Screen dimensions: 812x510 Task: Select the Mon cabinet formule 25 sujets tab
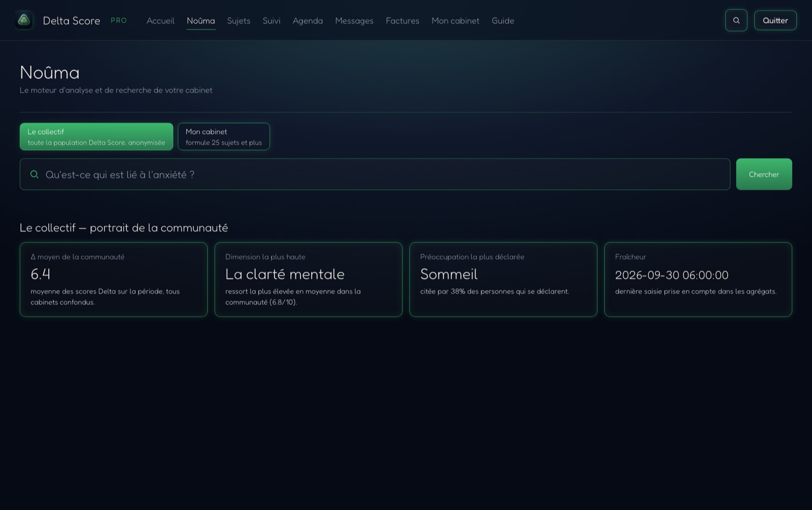[x=224, y=137]
